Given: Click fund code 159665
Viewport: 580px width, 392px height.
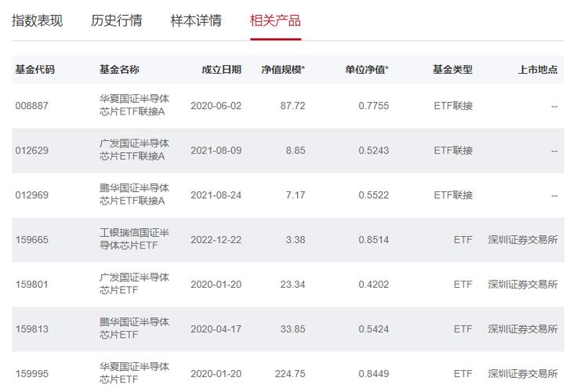Looking at the screenshot, I should tap(32, 240).
